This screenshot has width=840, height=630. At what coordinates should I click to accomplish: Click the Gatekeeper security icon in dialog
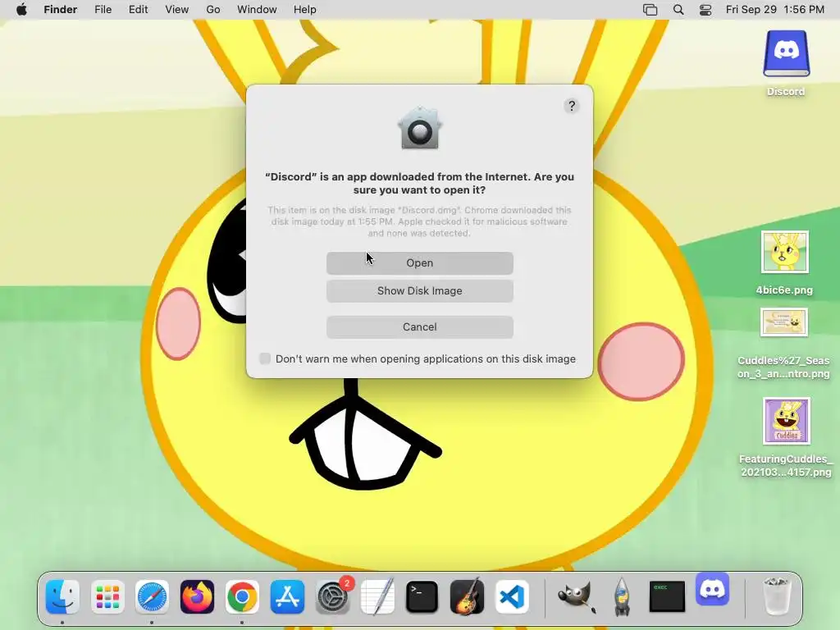click(x=419, y=128)
